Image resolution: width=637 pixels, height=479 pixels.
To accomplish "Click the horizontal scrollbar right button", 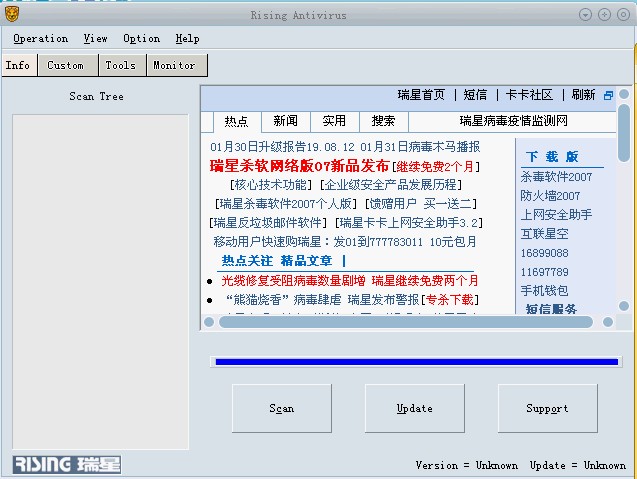I will pos(608,322).
